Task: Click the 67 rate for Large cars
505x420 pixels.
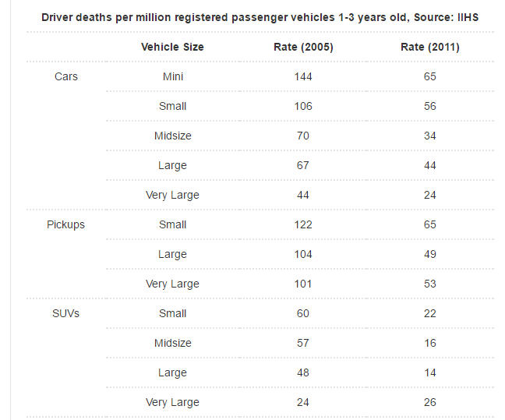Action: [x=303, y=165]
